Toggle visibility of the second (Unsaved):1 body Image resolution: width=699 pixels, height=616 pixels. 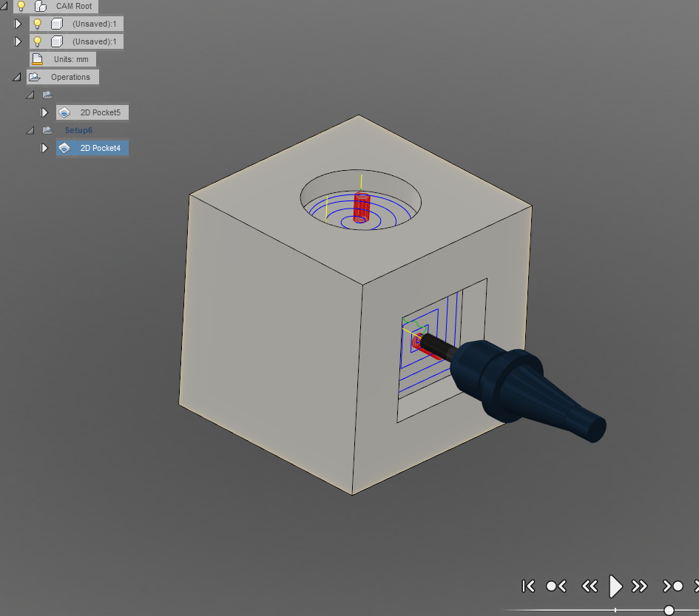tap(36, 41)
